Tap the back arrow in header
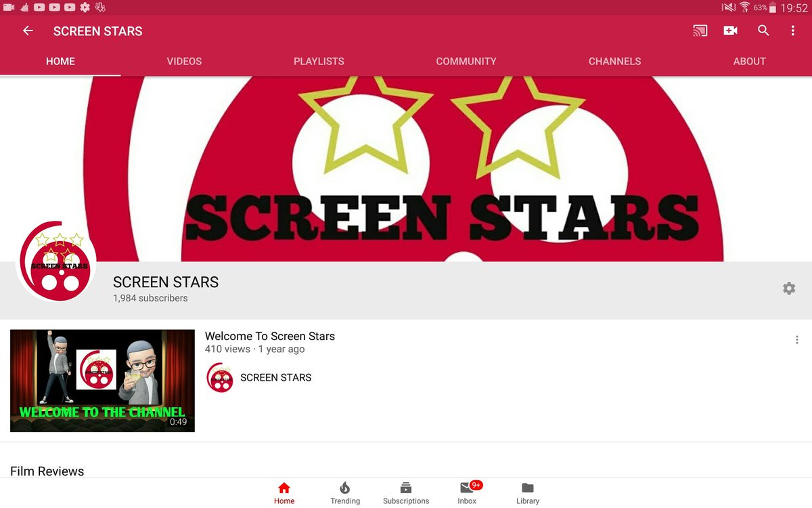 coord(28,31)
